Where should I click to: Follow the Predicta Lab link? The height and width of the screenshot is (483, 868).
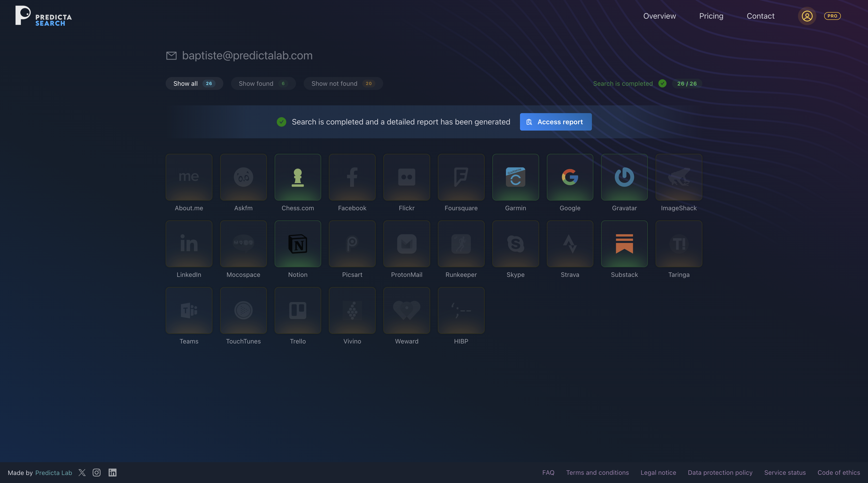[54, 473]
